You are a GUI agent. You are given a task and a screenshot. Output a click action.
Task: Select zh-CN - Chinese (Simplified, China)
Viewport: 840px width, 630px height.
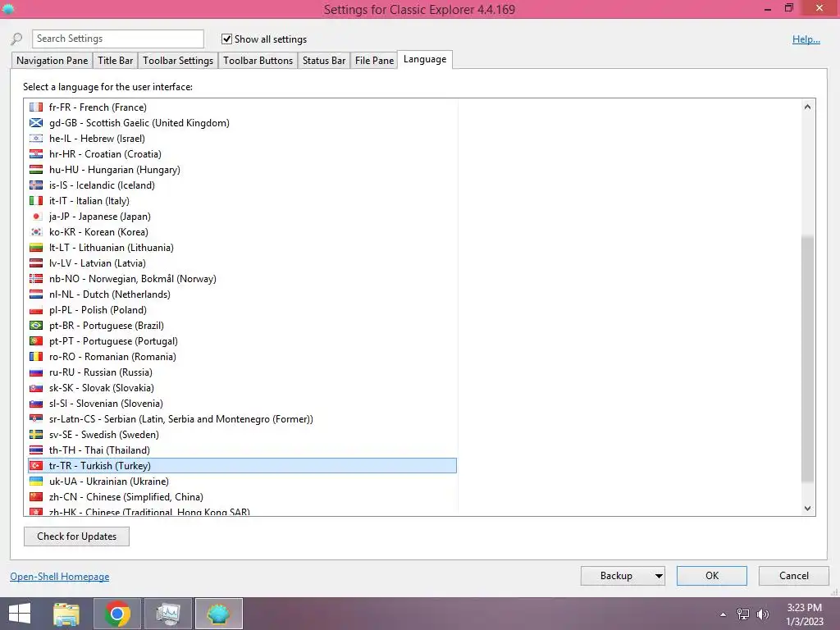pos(242,496)
